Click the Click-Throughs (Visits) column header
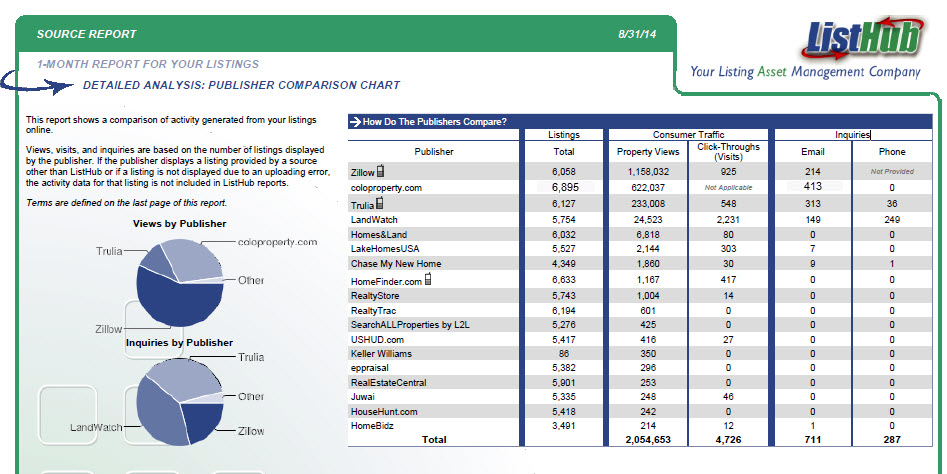 (727, 152)
